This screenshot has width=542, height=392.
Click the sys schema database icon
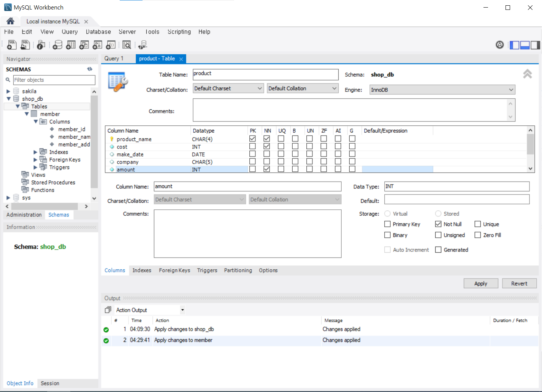click(16, 197)
